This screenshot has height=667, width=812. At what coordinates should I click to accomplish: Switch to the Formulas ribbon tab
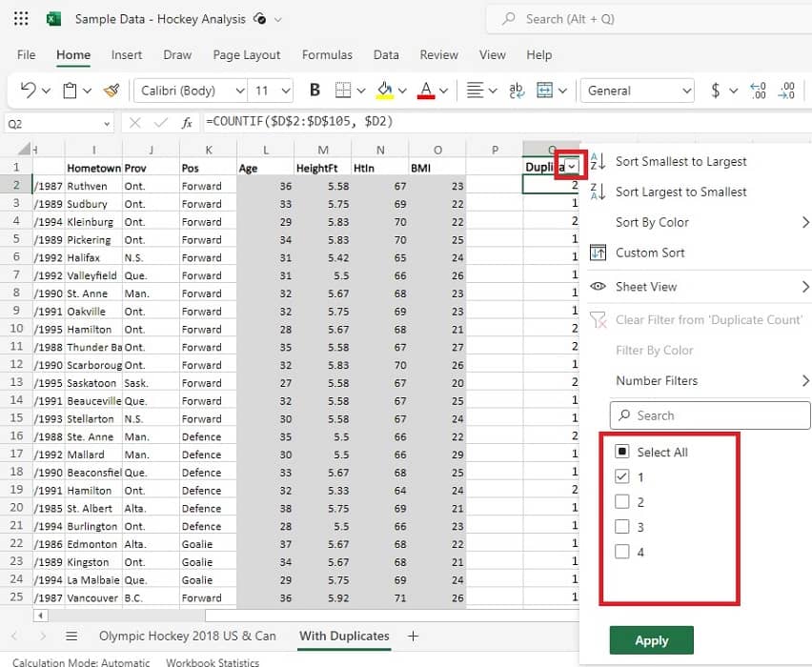pos(327,55)
